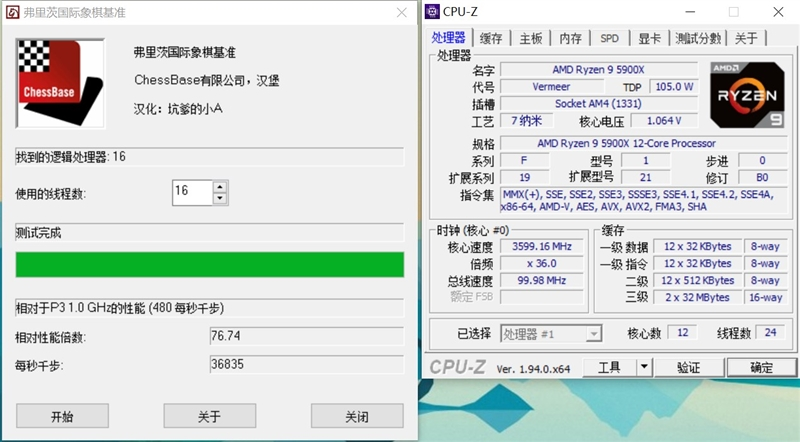Click the L3 16-way associativity value
Image resolution: width=800 pixels, height=442 pixels.
pyautogui.click(x=765, y=298)
